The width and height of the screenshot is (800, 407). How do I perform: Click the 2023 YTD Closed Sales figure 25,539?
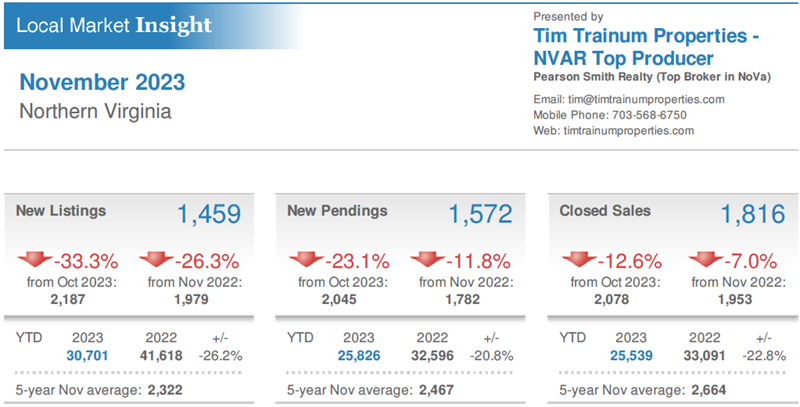pos(631,355)
